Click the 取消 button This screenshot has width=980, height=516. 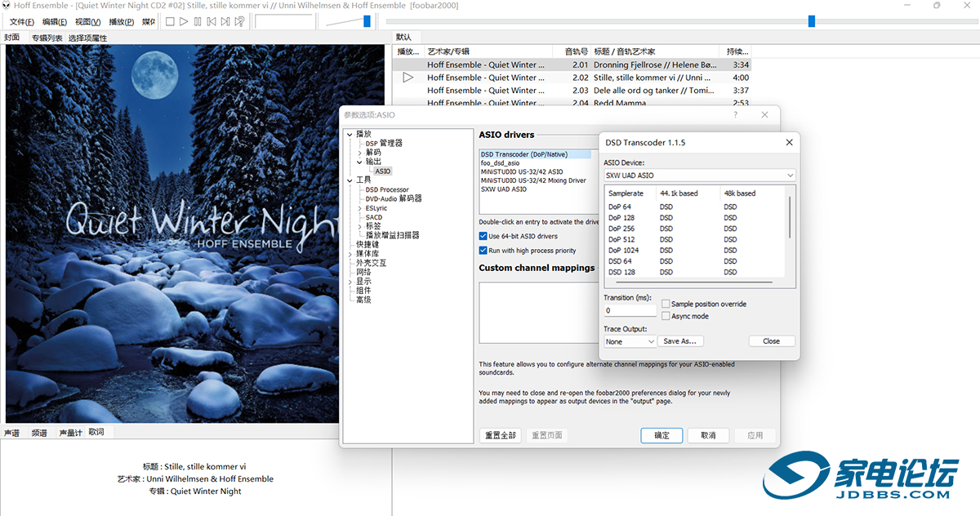tap(708, 435)
